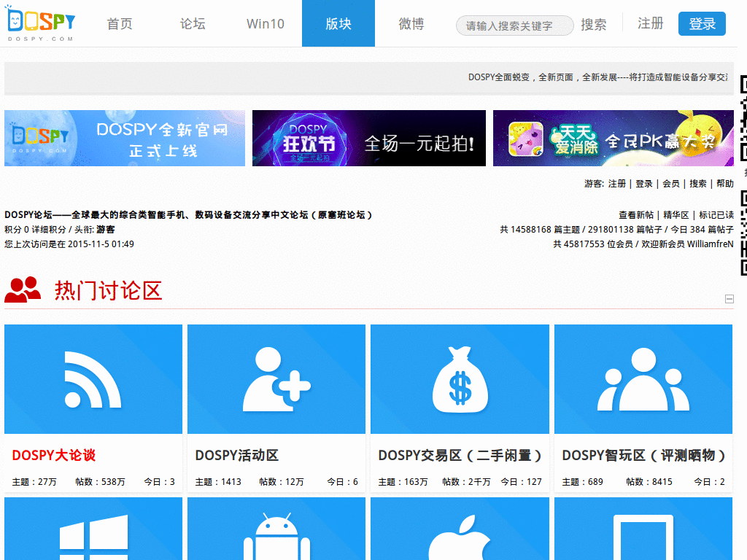Screen dimensions: 747x560
Task: Click the 热门讨论区 section heading
Action: [109, 290]
